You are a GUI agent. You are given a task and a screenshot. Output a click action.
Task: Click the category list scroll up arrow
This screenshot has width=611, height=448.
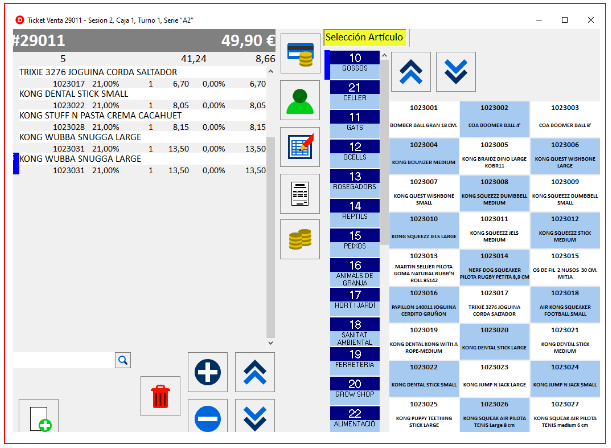(x=384, y=56)
